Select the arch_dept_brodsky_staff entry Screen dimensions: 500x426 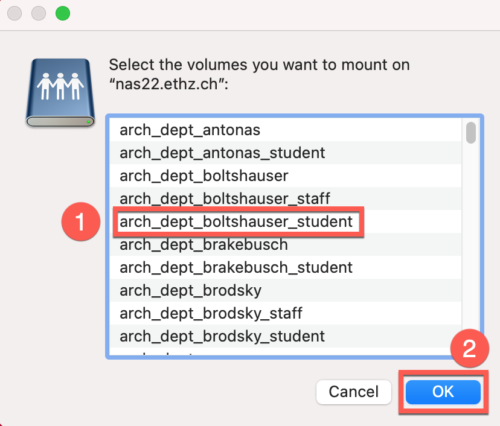[286, 313]
